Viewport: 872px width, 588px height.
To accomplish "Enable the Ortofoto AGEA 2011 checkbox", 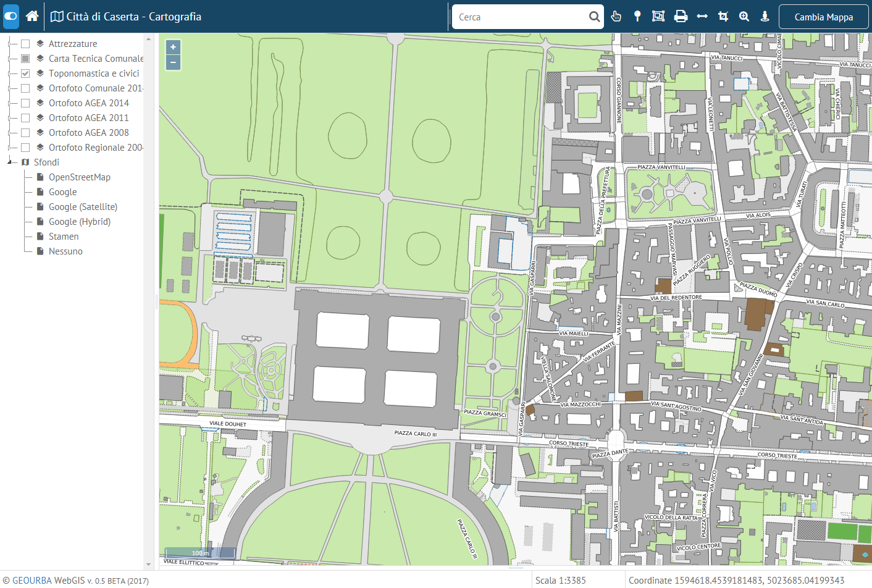I will coord(25,118).
